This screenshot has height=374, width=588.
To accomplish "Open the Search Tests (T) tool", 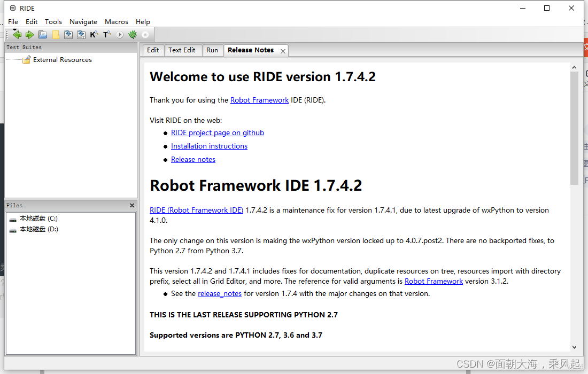I will click(107, 35).
